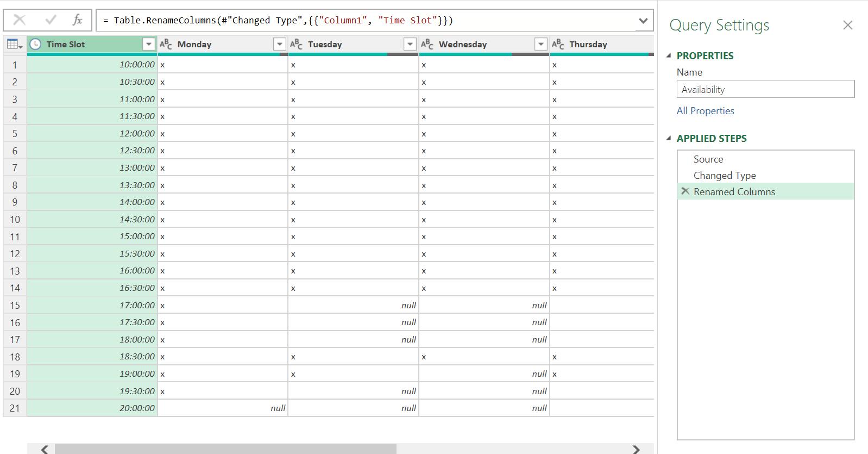This screenshot has height=454, width=868.
Task: Open the table menu icon in grid corner
Action: 15,45
